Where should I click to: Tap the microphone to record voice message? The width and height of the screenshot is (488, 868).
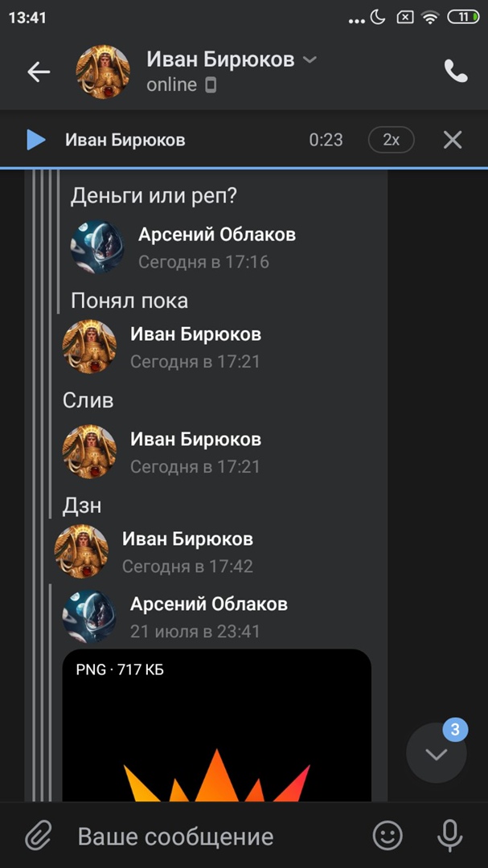click(x=449, y=836)
